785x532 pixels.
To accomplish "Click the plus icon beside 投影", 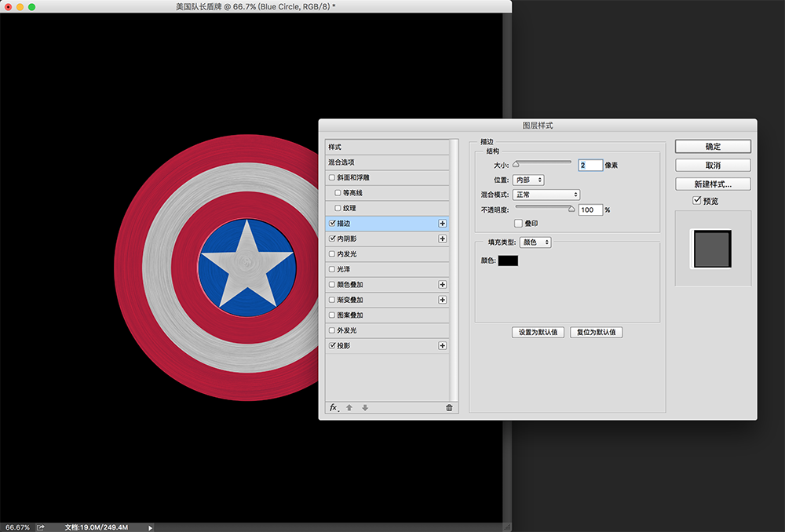I will click(x=442, y=346).
